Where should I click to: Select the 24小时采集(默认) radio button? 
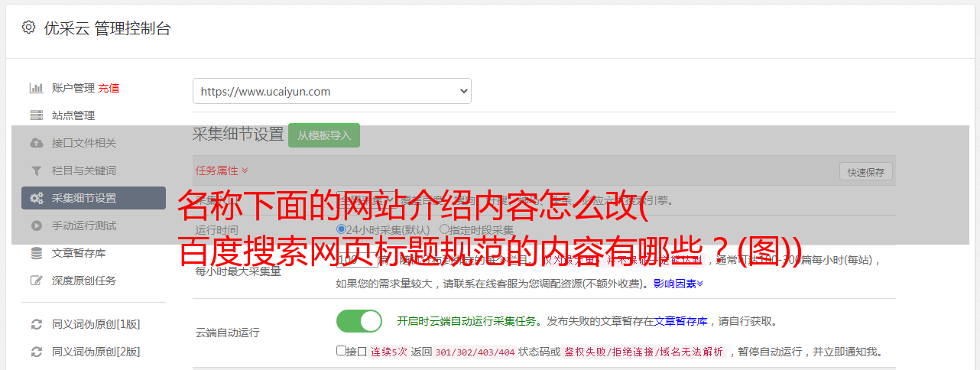[x=341, y=229]
